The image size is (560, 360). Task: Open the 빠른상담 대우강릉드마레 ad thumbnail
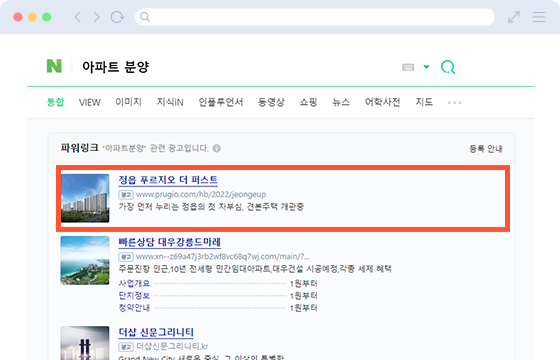(x=85, y=260)
